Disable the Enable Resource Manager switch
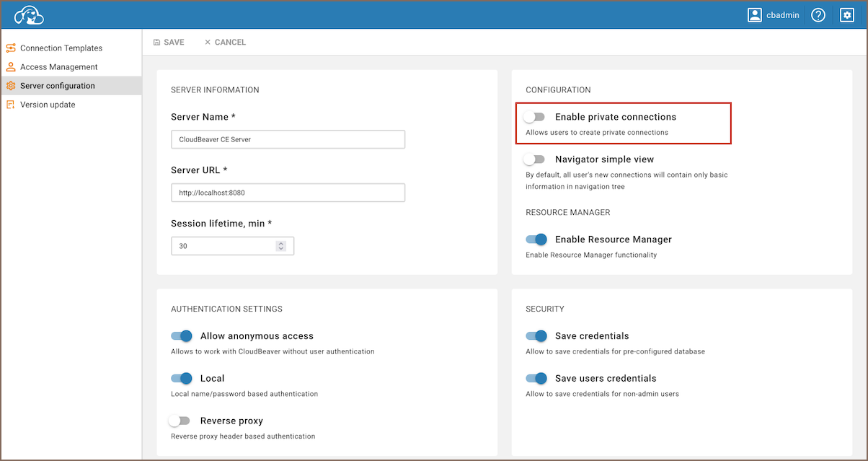This screenshot has height=461, width=868. coord(536,240)
